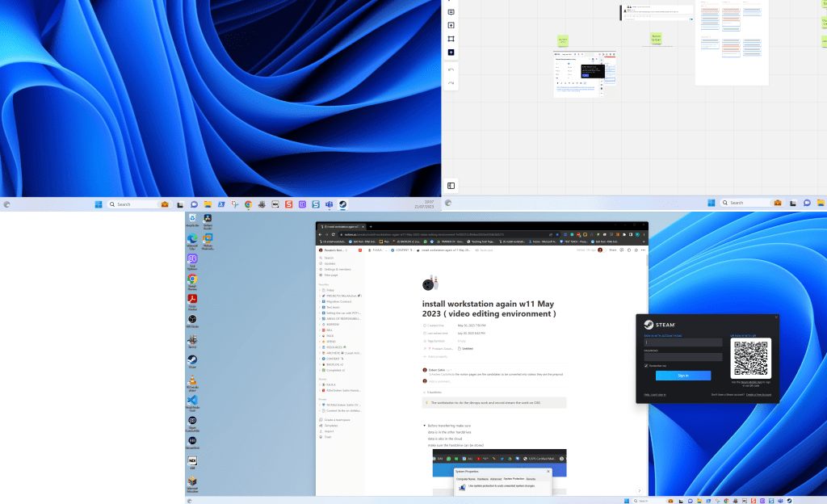Collapse the 'Before transferring make sure' toggle
827x504 pixels.
424,426
